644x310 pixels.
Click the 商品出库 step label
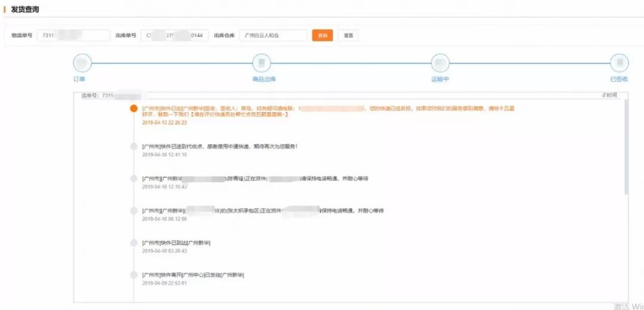[264, 79]
